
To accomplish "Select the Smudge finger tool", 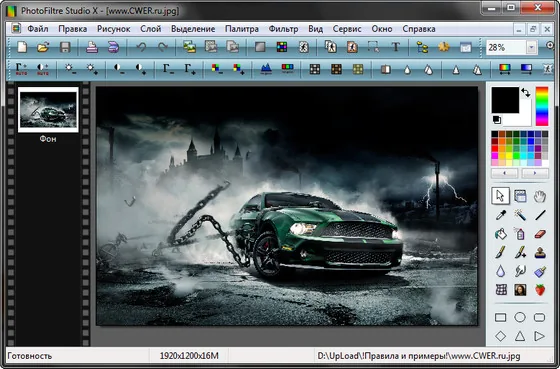I will 520,271.
